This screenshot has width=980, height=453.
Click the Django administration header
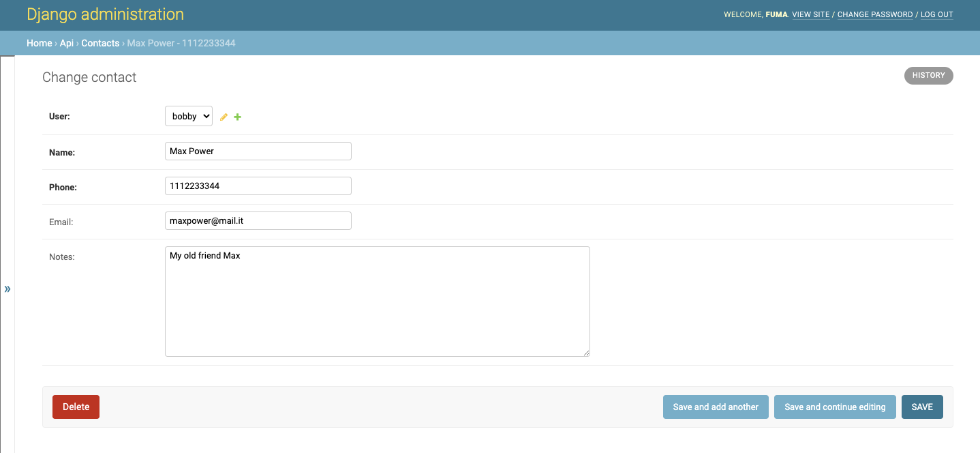(104, 14)
